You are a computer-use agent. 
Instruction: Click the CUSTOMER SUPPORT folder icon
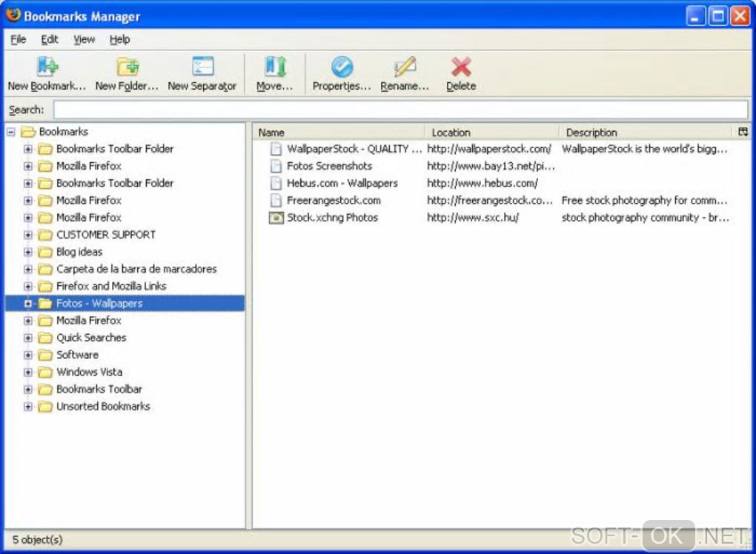pos(45,235)
